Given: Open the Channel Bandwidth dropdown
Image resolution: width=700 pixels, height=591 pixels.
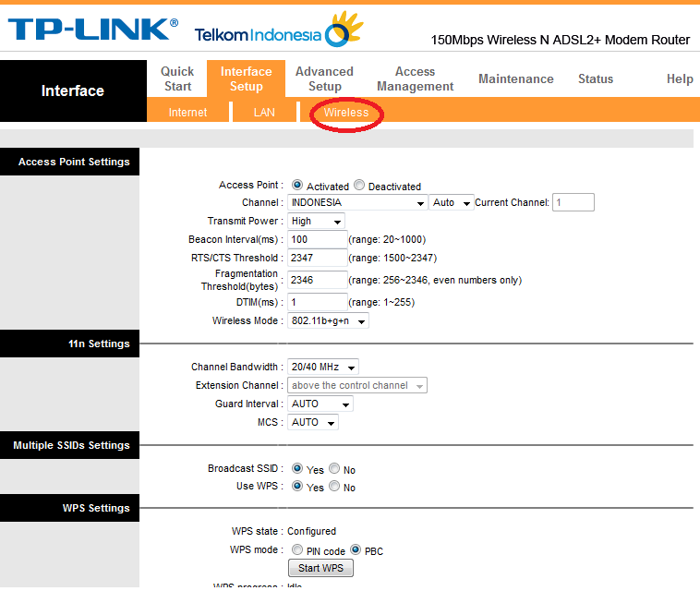Looking at the screenshot, I should [x=323, y=367].
